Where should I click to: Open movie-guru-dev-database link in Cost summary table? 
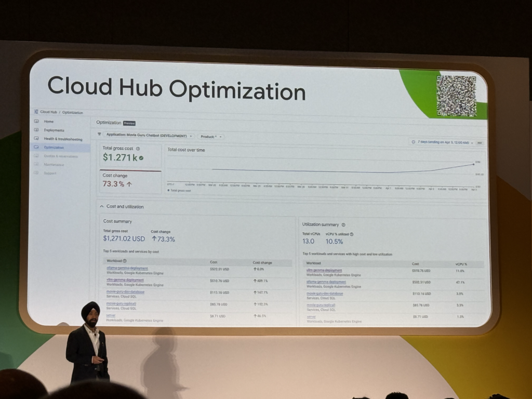[125, 292]
